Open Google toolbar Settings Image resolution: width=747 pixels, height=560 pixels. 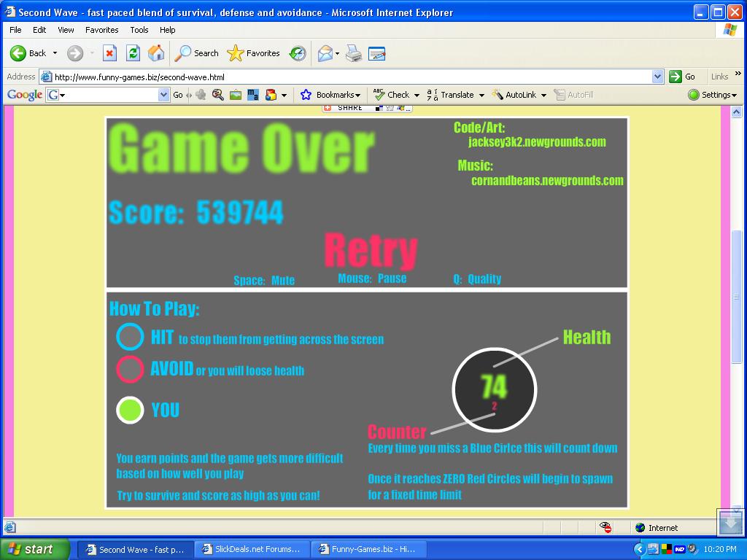pos(712,95)
